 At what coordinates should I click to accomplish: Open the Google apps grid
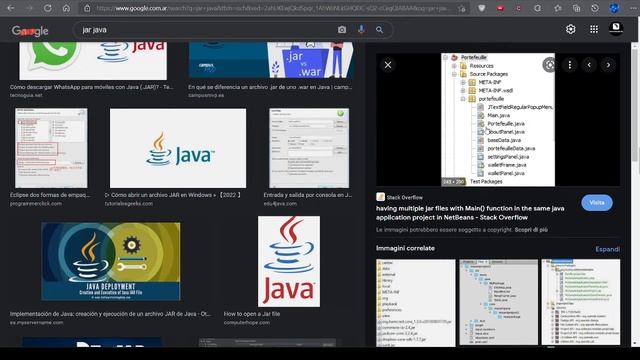point(594,29)
